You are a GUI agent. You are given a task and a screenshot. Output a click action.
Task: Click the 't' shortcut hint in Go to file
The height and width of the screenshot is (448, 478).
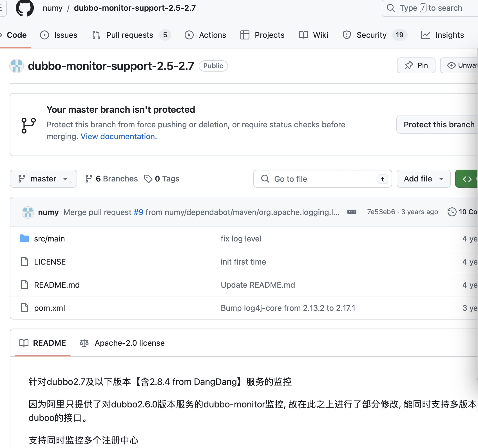click(383, 179)
